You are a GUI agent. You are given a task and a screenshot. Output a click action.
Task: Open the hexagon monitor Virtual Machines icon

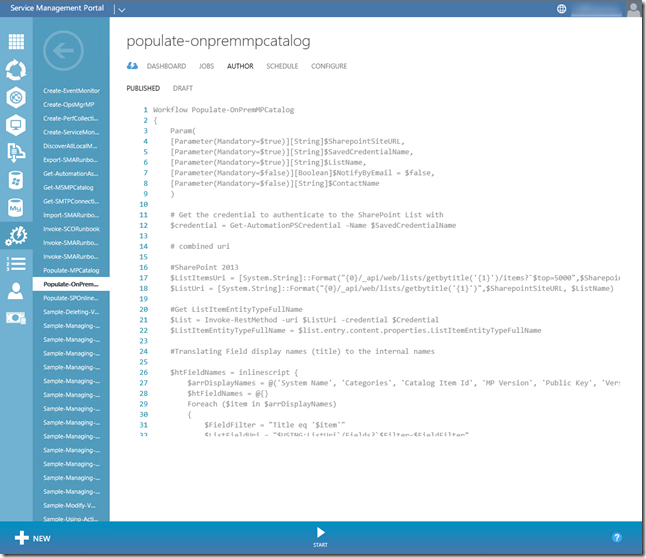pos(16,125)
